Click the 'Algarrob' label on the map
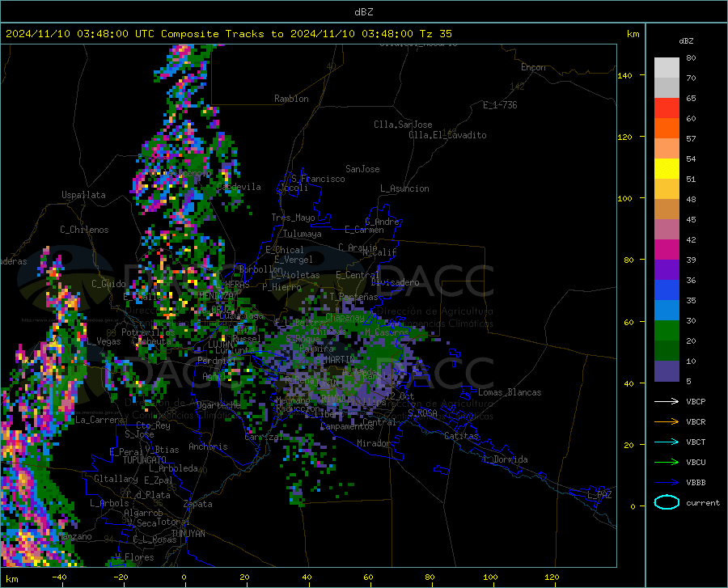This screenshot has width=728, height=588. pos(143,513)
